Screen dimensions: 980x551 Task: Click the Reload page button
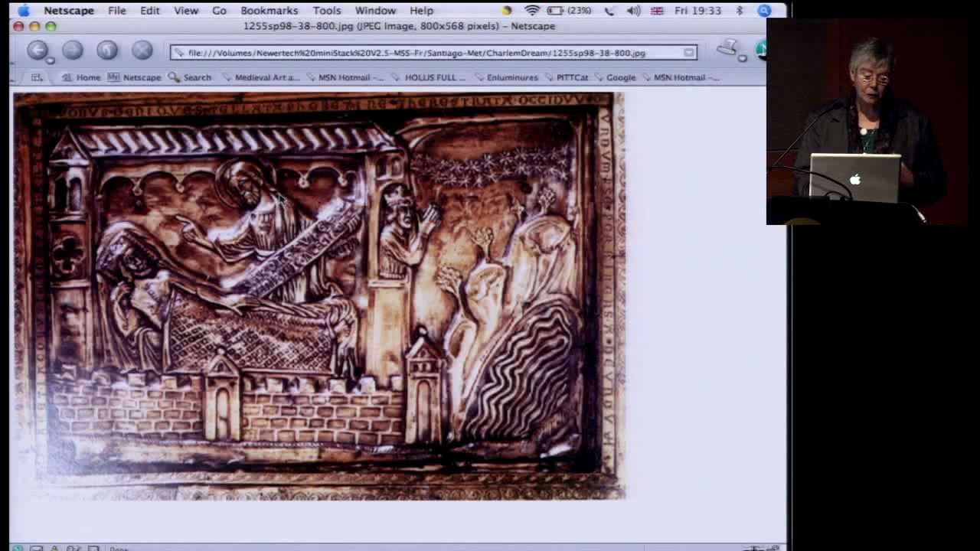point(107,50)
